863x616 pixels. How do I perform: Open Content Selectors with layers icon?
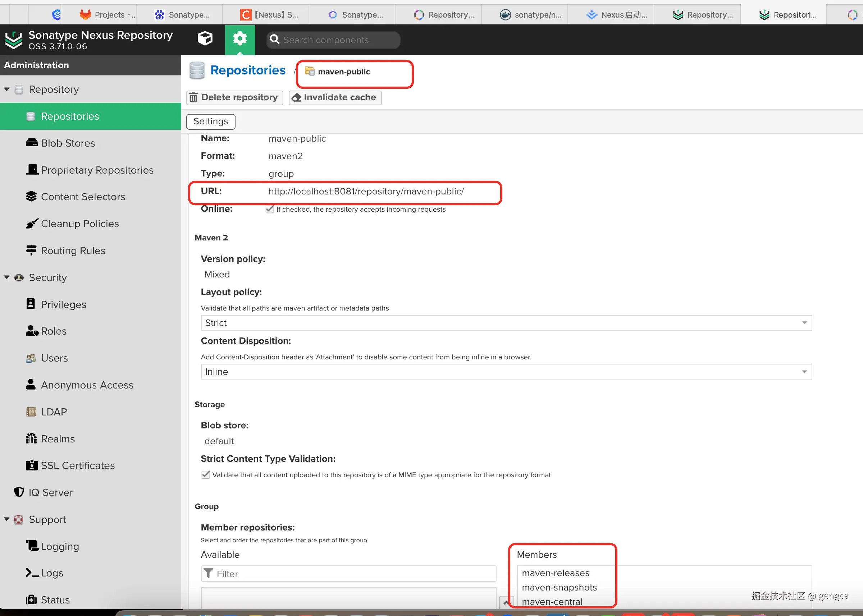[x=83, y=197]
